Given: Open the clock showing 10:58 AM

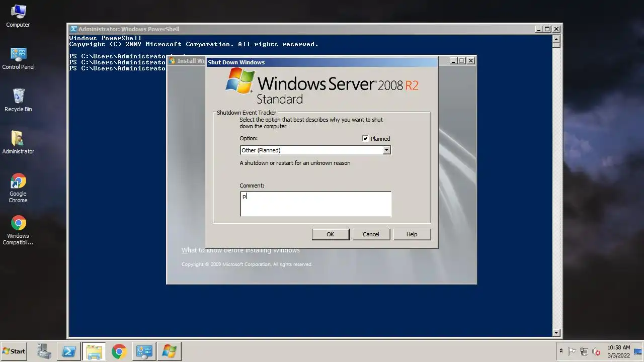Looking at the screenshot, I should point(618,351).
